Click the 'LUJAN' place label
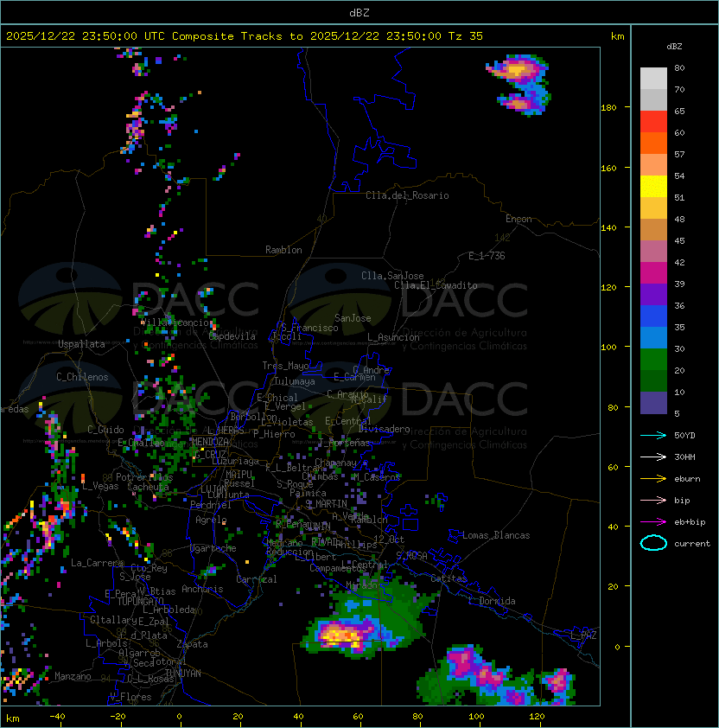The image size is (719, 728). (x=213, y=489)
